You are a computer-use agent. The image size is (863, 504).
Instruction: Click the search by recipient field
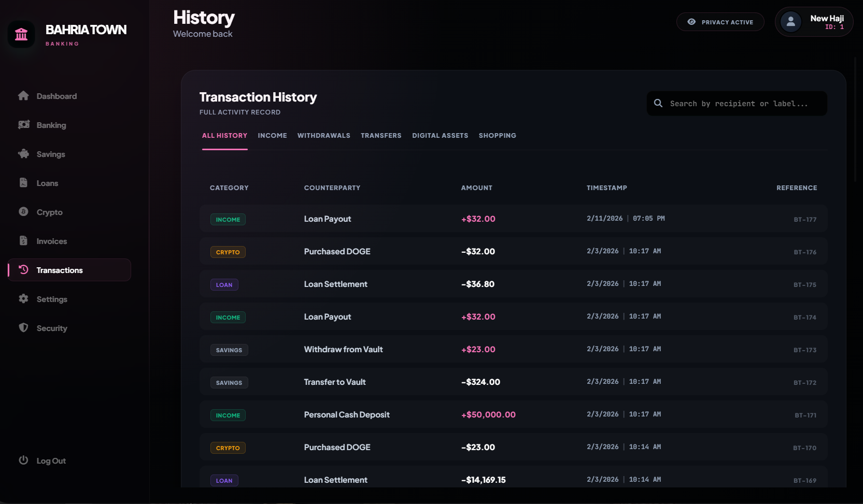pyautogui.click(x=737, y=104)
